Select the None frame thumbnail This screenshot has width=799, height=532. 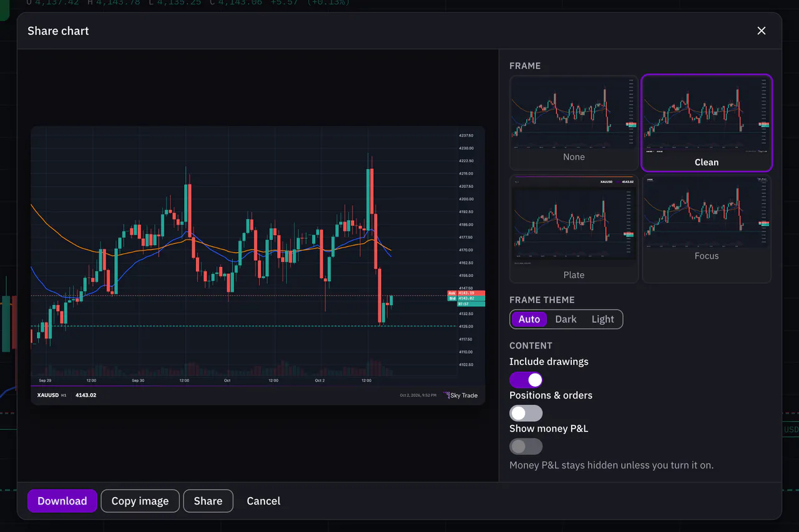coord(574,123)
